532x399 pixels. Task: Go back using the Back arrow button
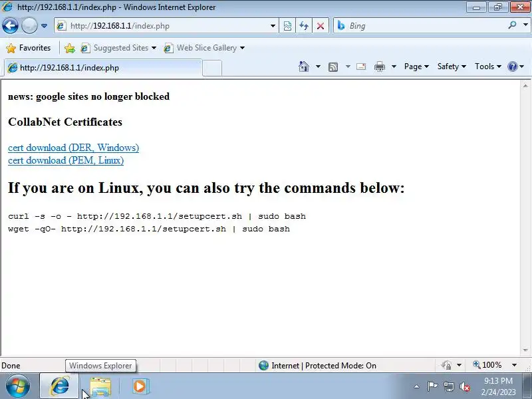pyautogui.click(x=10, y=25)
